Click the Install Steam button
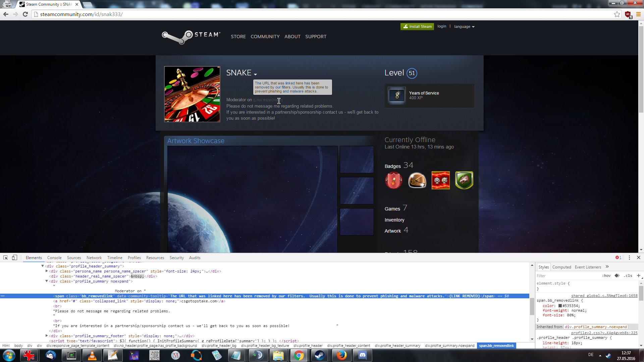The image size is (644, 362). pyautogui.click(x=417, y=26)
